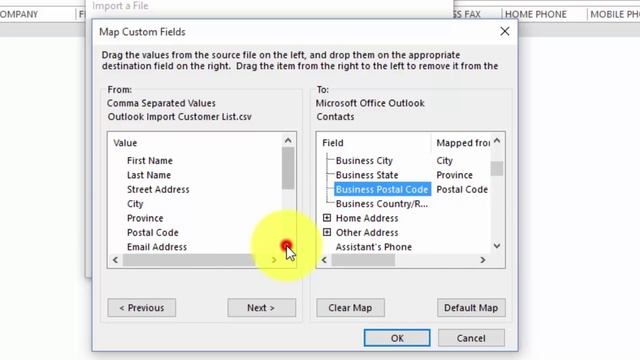Image resolution: width=640 pixels, height=360 pixels.
Task: Click the OK button
Action: [x=397, y=338]
